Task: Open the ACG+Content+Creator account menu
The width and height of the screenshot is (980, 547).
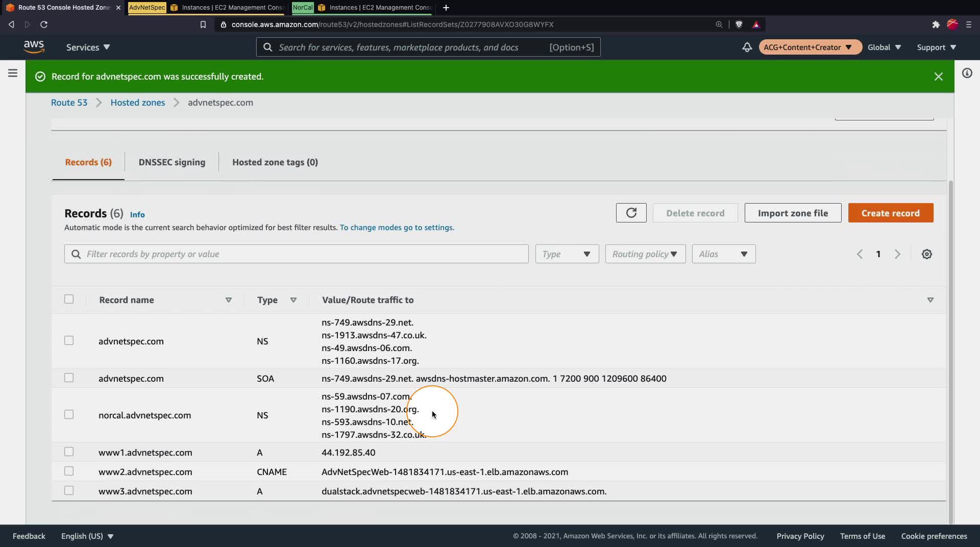Action: click(x=810, y=47)
